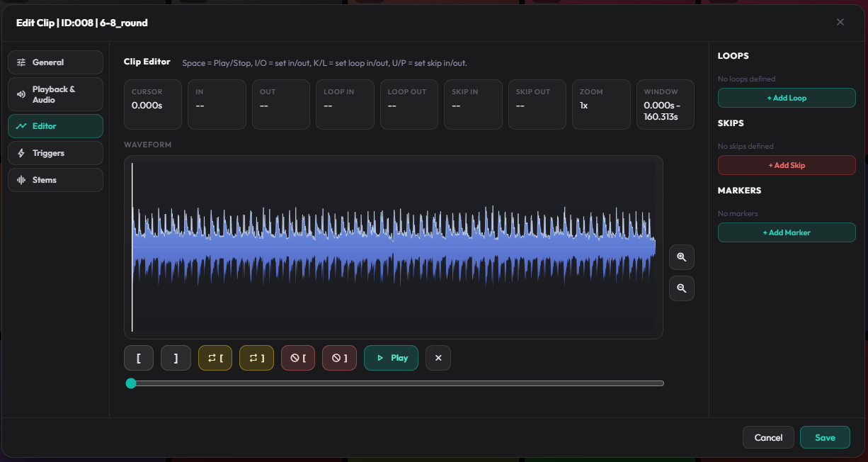
Task: Click the SKIP OUT value box
Action: pyautogui.click(x=537, y=105)
